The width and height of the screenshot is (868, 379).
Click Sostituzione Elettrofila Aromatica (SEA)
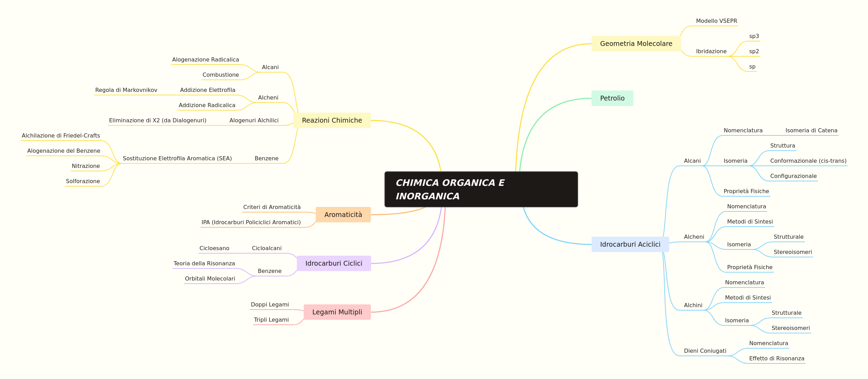coord(177,159)
